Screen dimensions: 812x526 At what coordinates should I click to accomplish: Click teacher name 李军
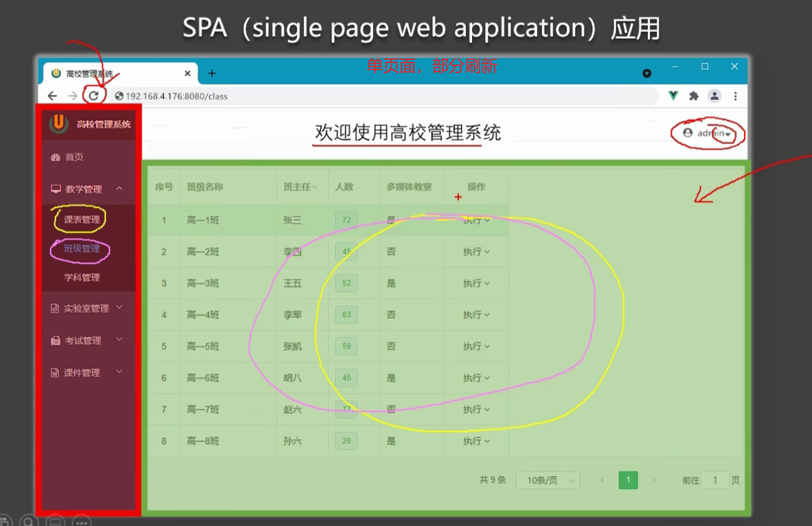click(x=292, y=315)
